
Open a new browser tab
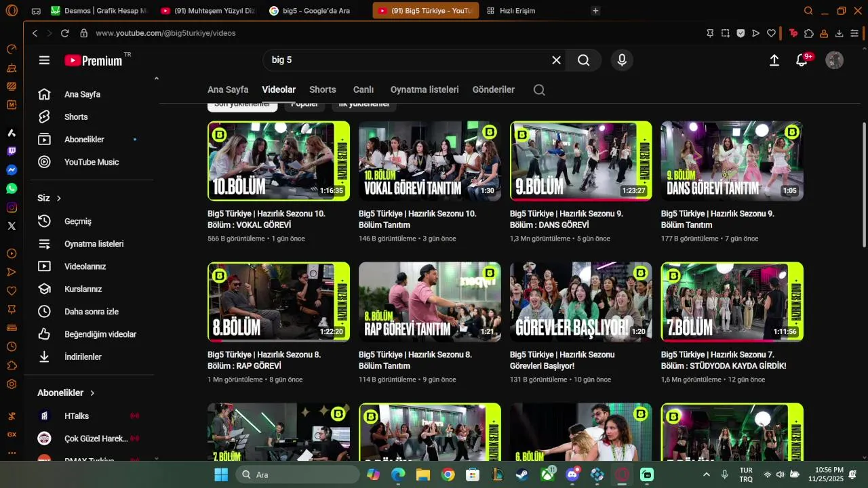pos(595,11)
